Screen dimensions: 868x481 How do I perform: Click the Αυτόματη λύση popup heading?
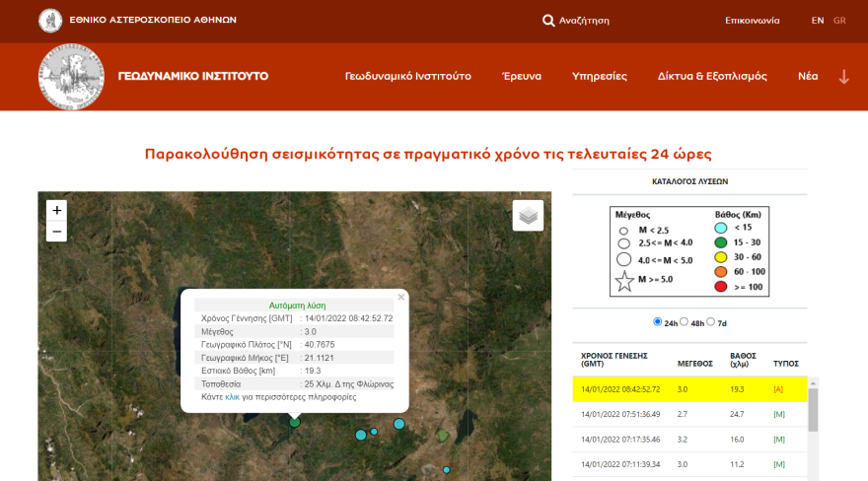pyautogui.click(x=297, y=306)
